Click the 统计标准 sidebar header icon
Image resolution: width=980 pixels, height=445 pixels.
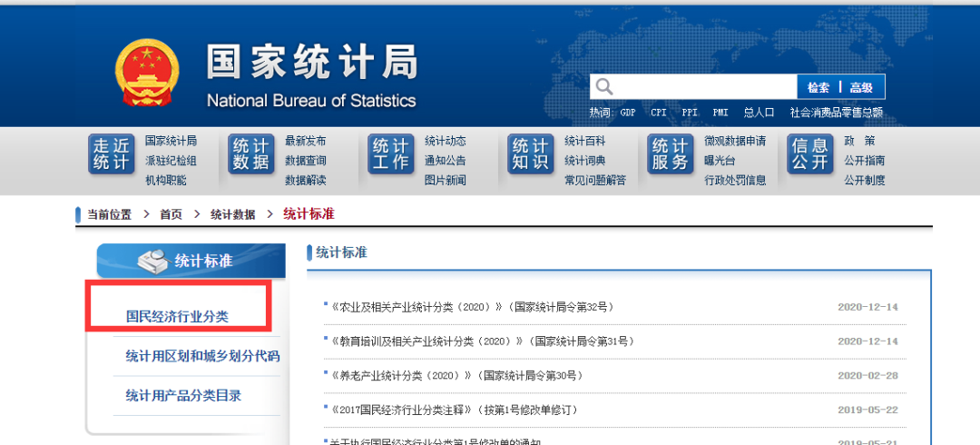(x=153, y=261)
